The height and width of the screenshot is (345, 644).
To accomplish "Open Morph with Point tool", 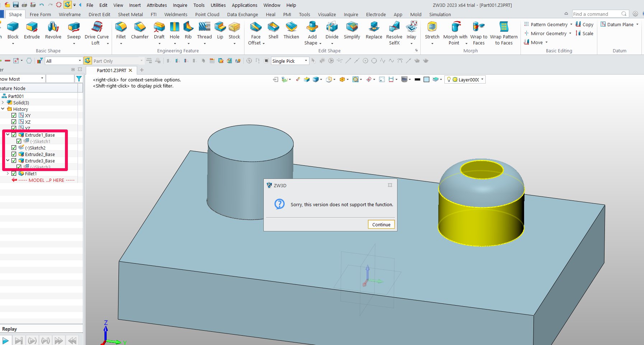I will coord(455,33).
